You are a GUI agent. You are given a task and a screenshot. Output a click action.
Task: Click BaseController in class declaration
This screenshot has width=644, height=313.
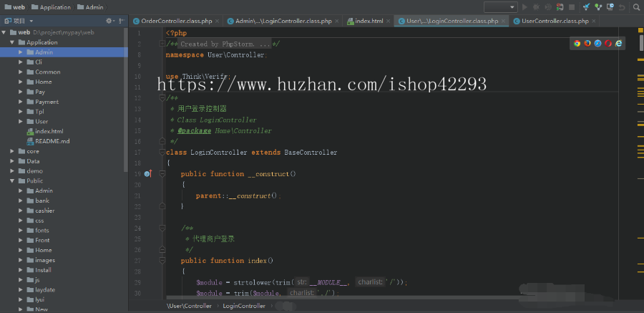(x=311, y=153)
